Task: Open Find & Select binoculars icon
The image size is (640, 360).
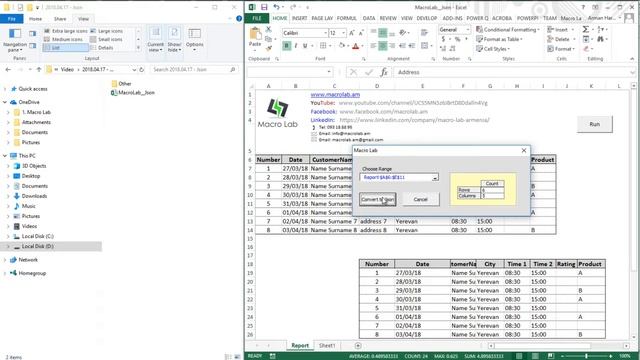Action: [600, 39]
